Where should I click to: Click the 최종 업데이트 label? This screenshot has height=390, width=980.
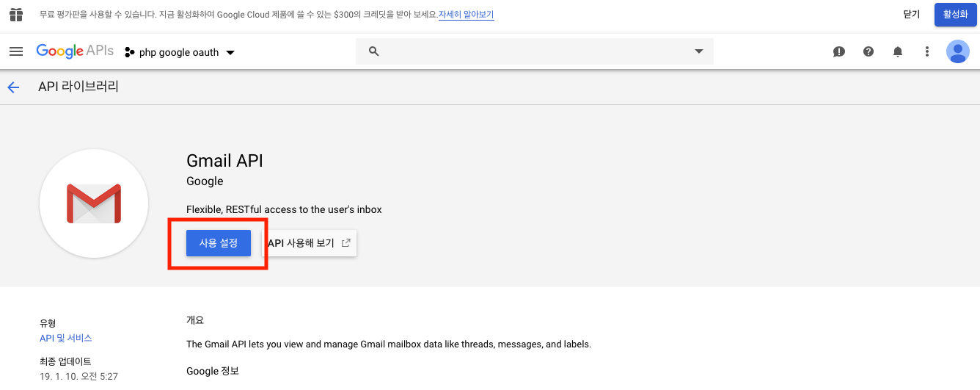pos(65,361)
